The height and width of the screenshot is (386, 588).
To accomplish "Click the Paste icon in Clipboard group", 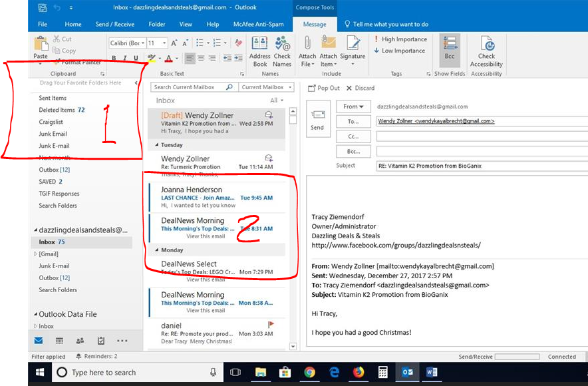I will 41,44.
